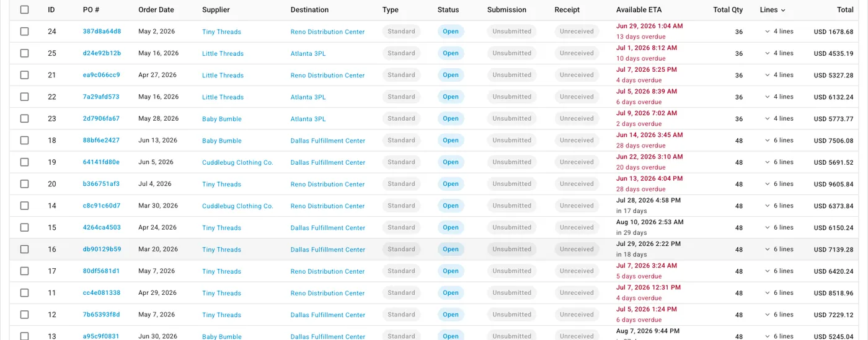The width and height of the screenshot is (868, 340).
Task: Open Reno Distribution Center for PO b366751af3
Action: tap(327, 184)
